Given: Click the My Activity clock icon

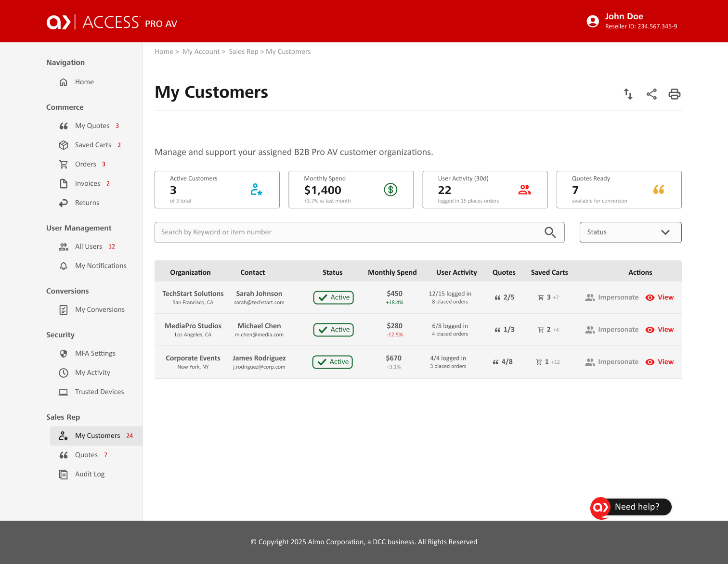Looking at the screenshot, I should [64, 373].
